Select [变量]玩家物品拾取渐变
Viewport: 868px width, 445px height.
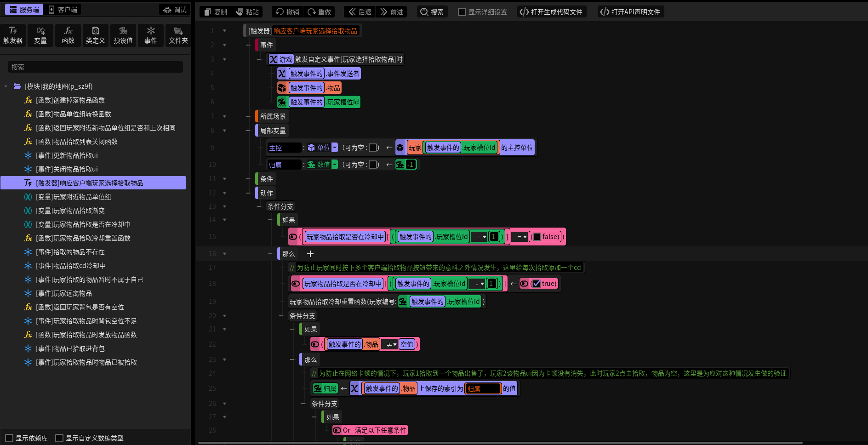pyautogui.click(x=70, y=211)
